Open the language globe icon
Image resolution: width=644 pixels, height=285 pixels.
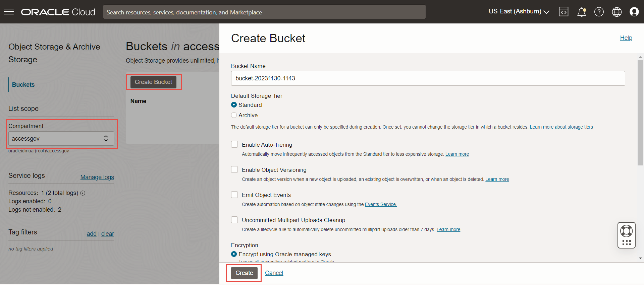coord(616,12)
